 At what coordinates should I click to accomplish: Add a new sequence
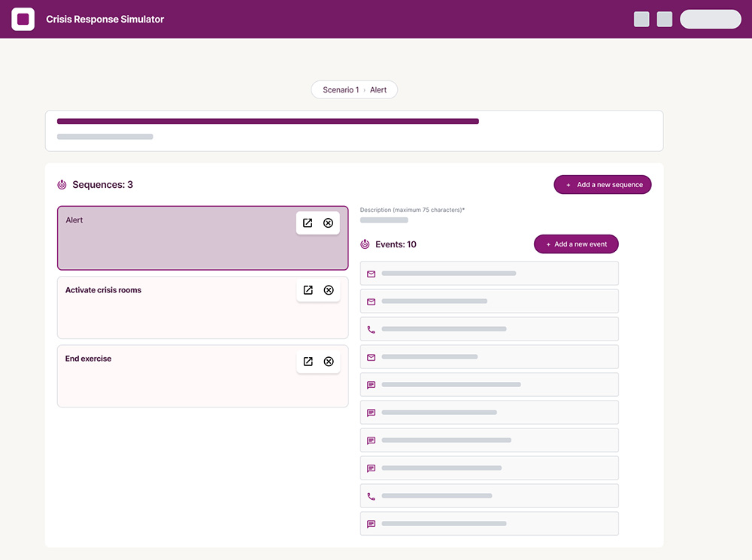tap(602, 185)
